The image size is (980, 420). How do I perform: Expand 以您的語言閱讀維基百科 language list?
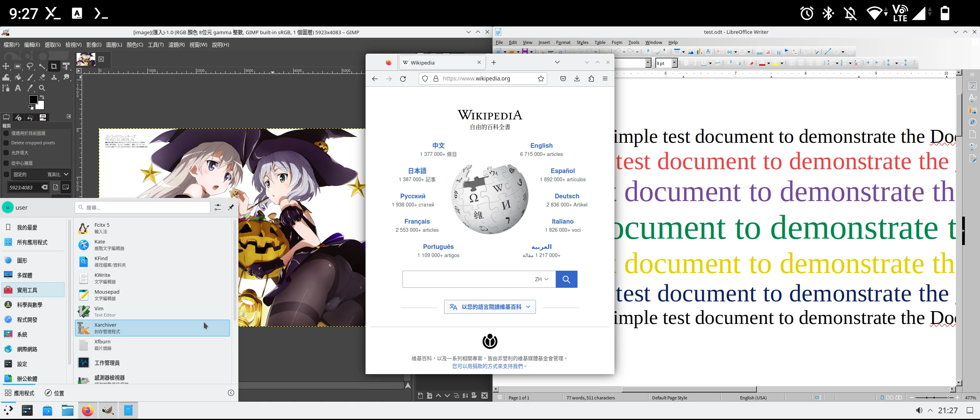[490, 307]
